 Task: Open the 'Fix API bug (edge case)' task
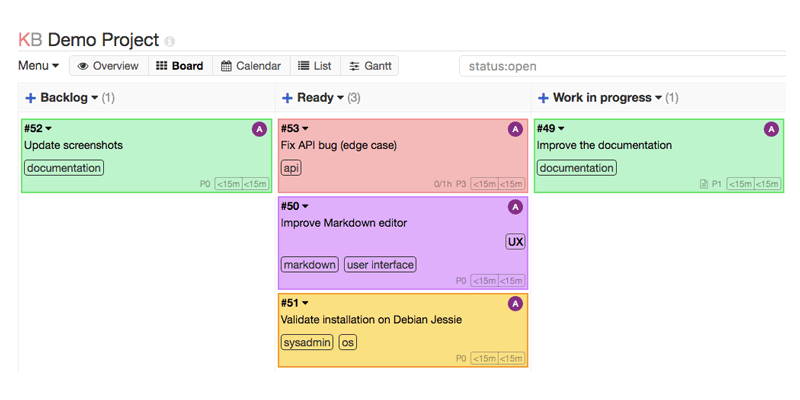pyautogui.click(x=338, y=145)
